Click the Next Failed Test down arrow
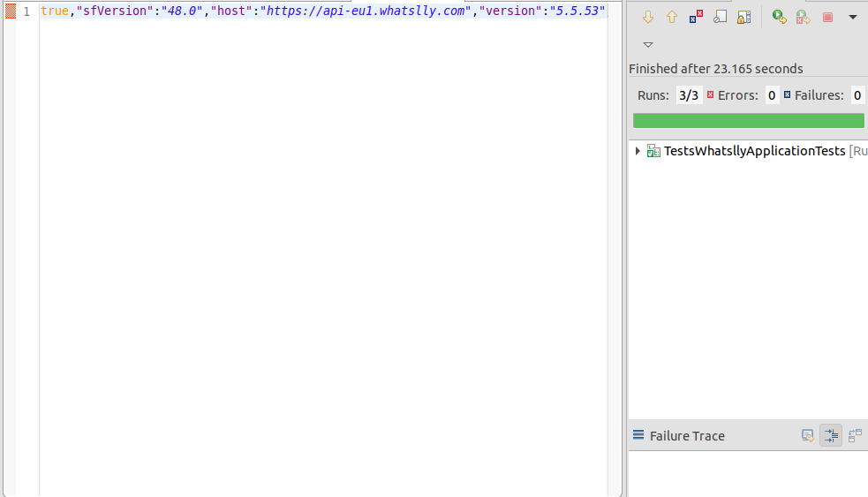868x497 pixels. click(x=647, y=17)
